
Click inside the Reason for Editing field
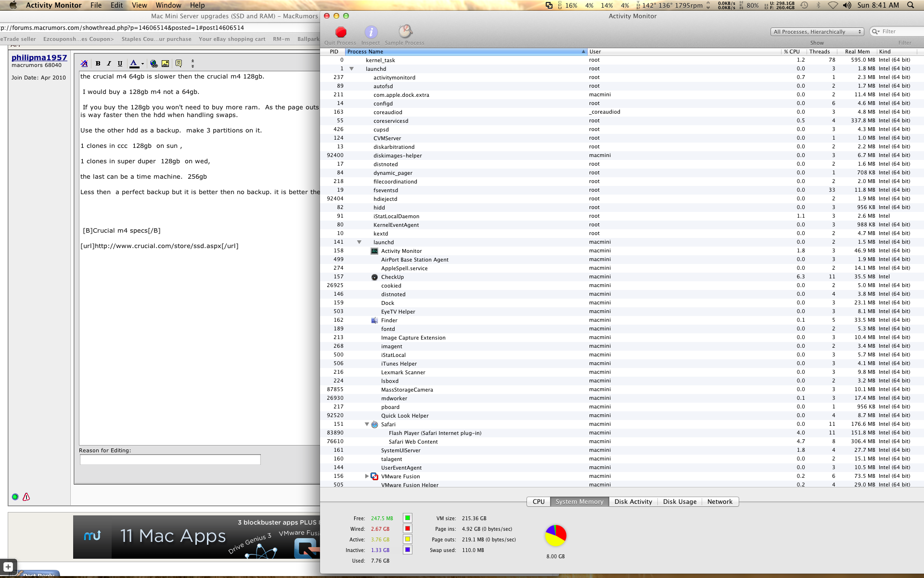click(169, 460)
